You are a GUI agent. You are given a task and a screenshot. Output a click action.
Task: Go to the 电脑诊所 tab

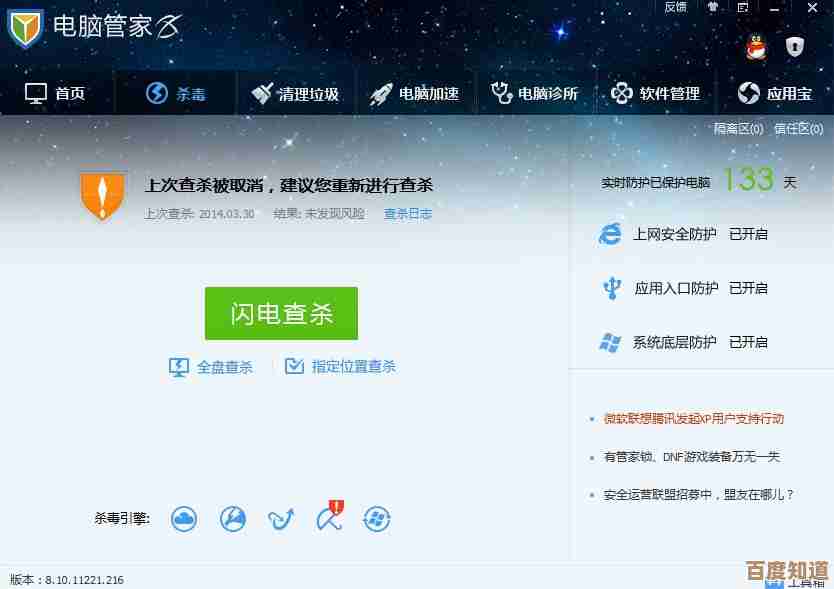(534, 94)
